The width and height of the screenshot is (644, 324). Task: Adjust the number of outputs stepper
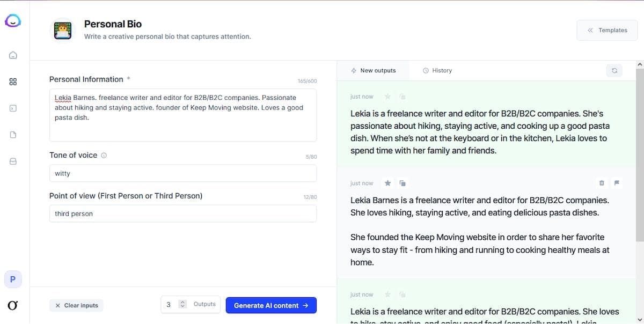182,304
